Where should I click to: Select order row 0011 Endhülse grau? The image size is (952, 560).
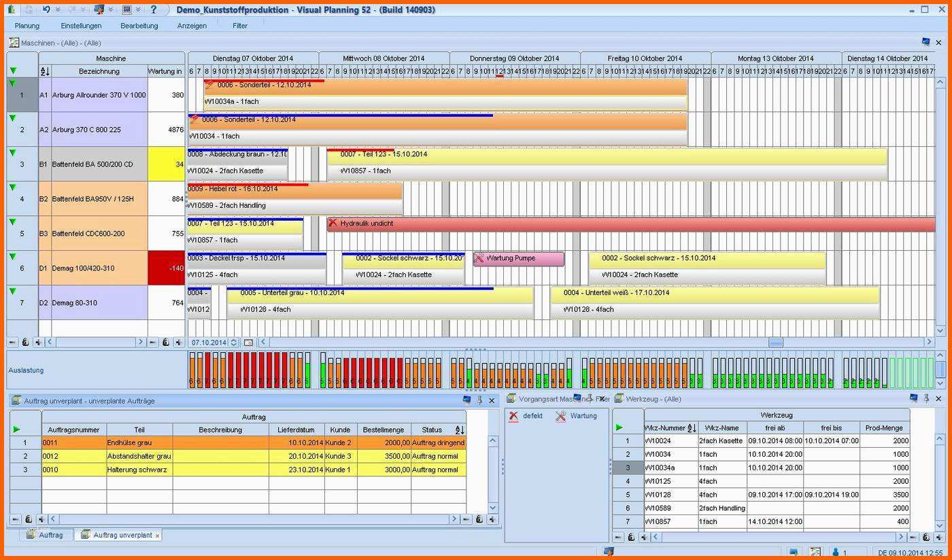238,442
